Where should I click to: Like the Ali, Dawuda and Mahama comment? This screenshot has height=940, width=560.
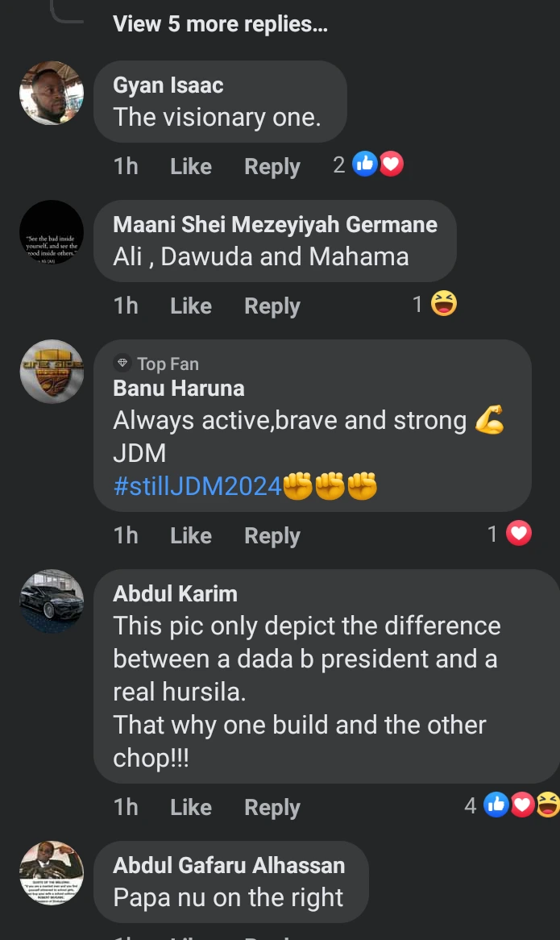pos(190,306)
